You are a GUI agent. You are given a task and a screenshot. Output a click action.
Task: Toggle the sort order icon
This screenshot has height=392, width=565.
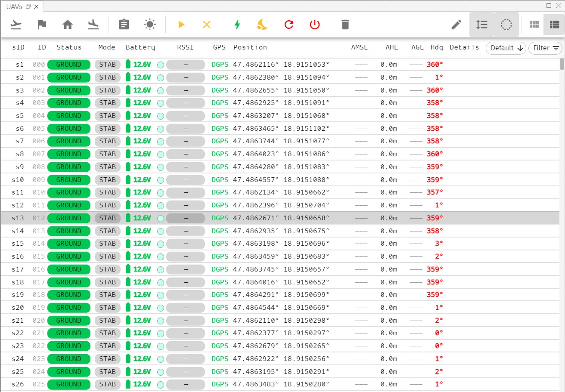[x=481, y=25]
